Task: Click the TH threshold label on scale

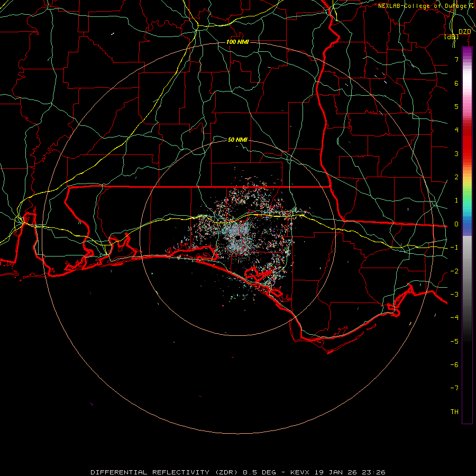Action: (x=454, y=412)
